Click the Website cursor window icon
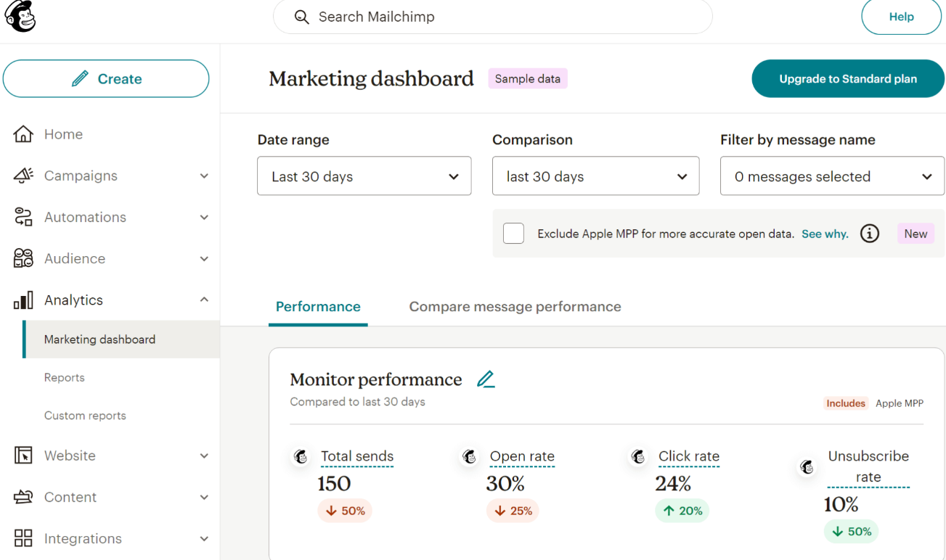Viewport: 946px width, 560px height. tap(23, 456)
